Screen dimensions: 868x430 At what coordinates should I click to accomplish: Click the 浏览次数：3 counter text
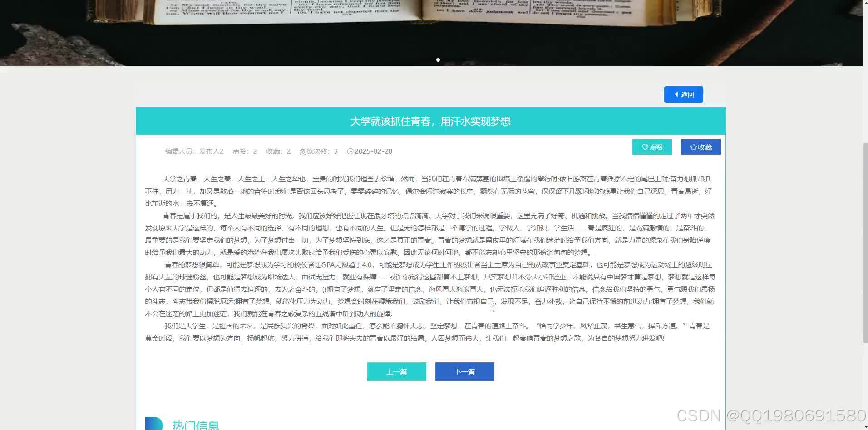point(319,151)
